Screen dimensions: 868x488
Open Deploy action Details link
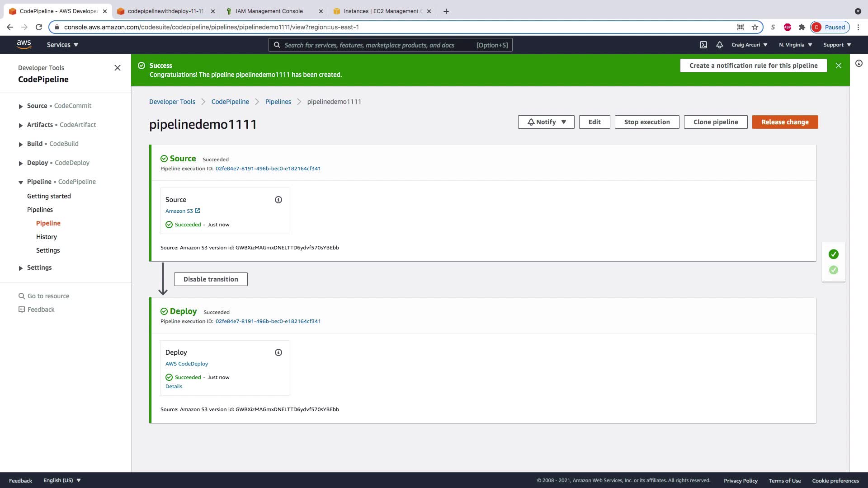pos(174,386)
